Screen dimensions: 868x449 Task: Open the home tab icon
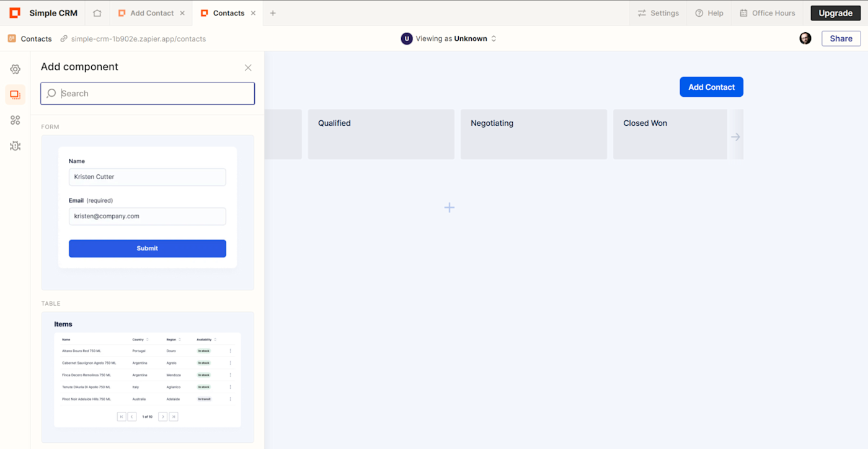pyautogui.click(x=97, y=13)
